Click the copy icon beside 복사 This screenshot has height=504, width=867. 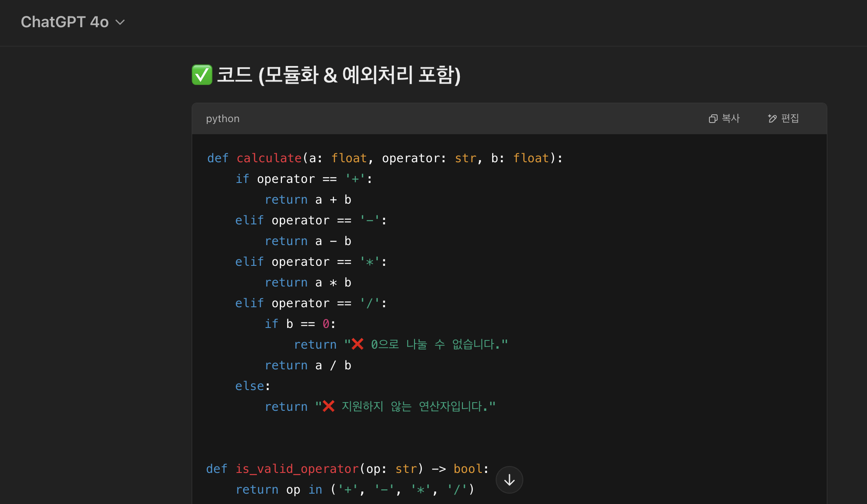(713, 119)
